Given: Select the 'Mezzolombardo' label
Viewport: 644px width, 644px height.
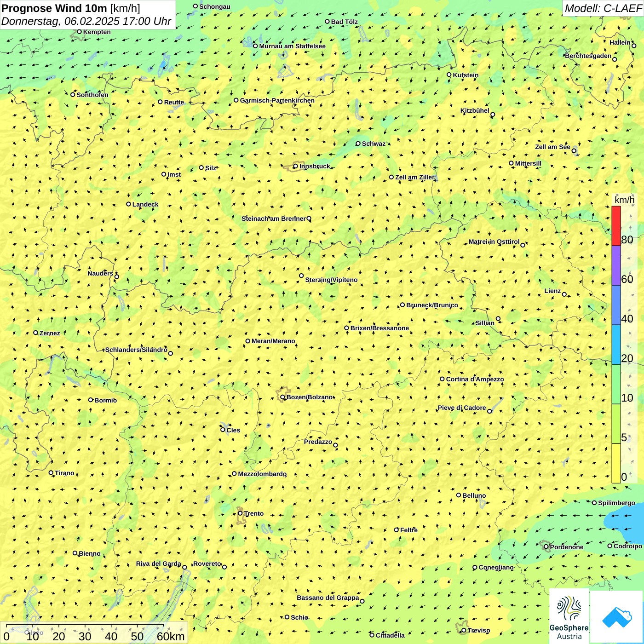Looking at the screenshot, I should point(262,474).
